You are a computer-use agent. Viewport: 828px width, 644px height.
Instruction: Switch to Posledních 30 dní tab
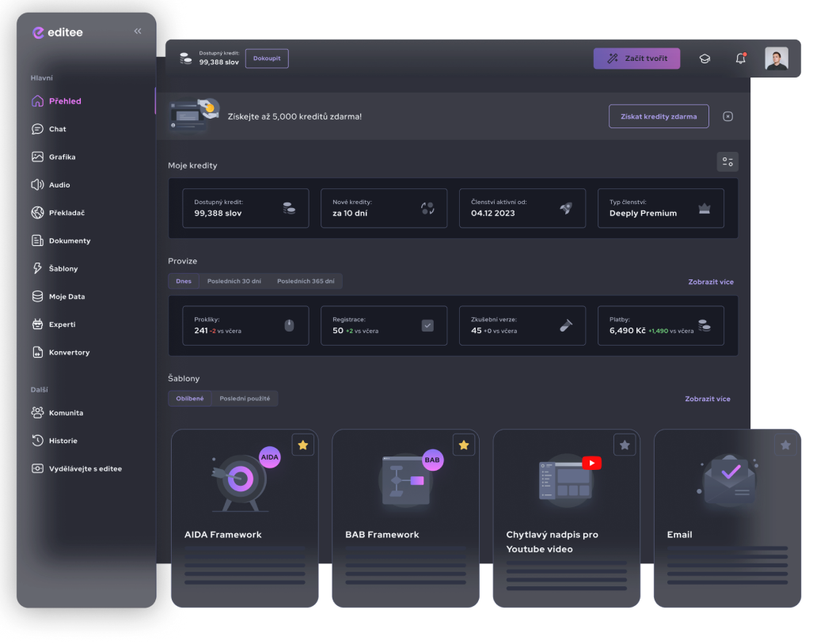point(234,281)
